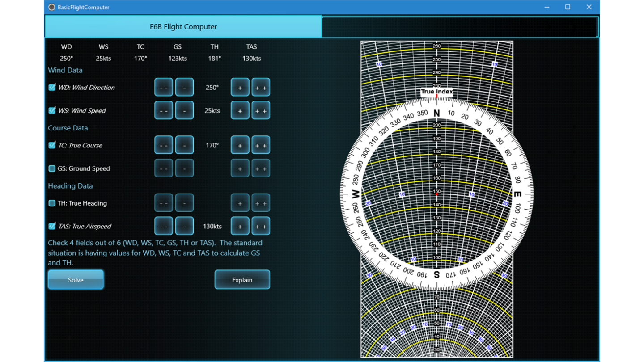Decrease Wind Direction by one step (-)

(184, 87)
